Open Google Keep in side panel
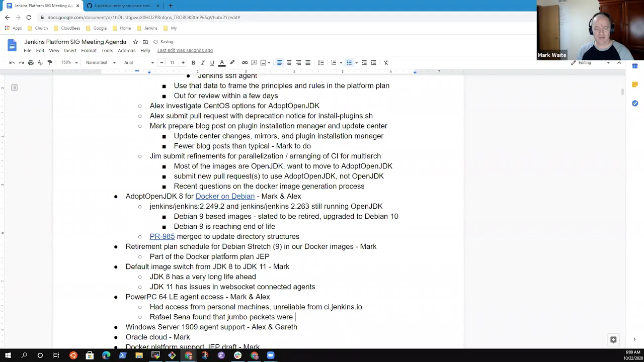 [635, 84]
